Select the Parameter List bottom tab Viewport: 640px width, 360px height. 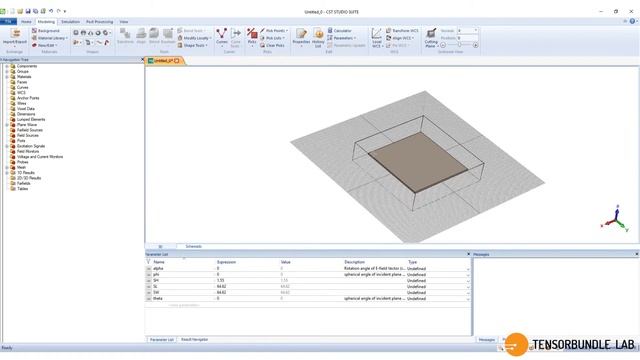point(162,340)
